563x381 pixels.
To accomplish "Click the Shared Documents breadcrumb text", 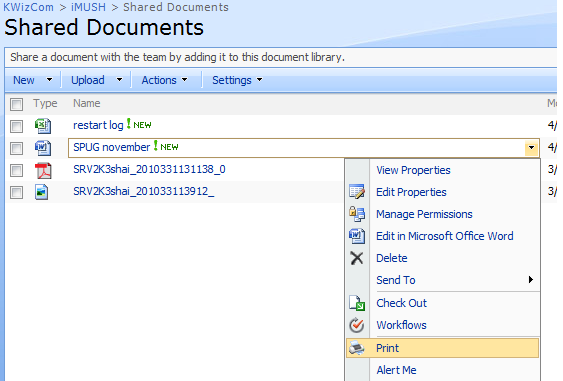I will [x=176, y=7].
